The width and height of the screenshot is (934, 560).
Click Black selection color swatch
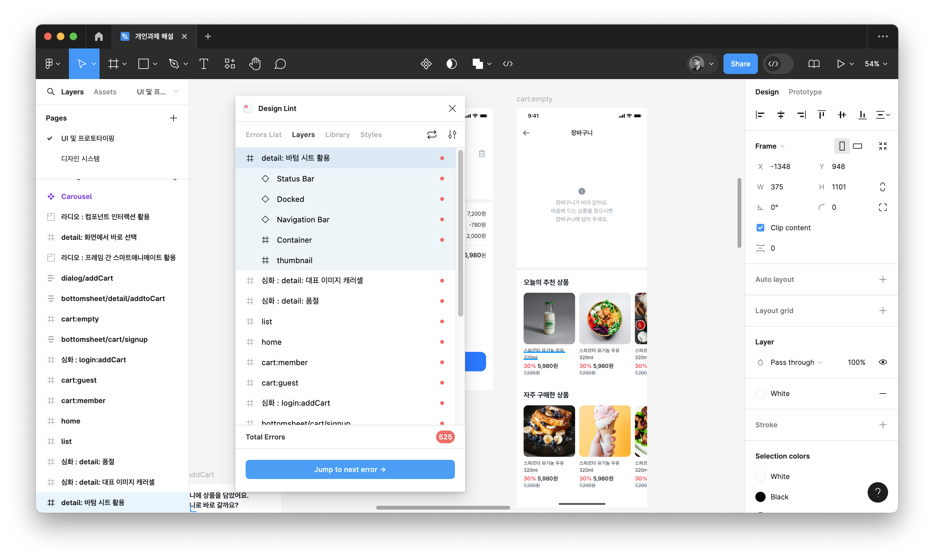[x=760, y=497]
